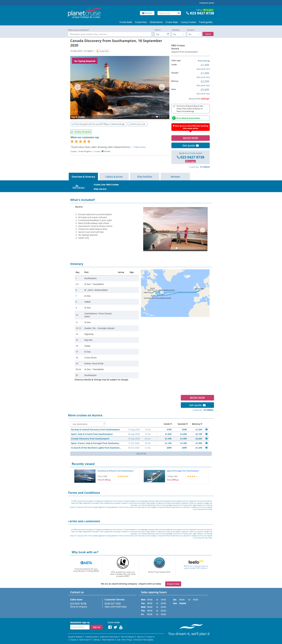282x644 pixels.
Task: Open Planet Cruise YouTube icon
Action: pyautogui.click(x=121, y=627)
